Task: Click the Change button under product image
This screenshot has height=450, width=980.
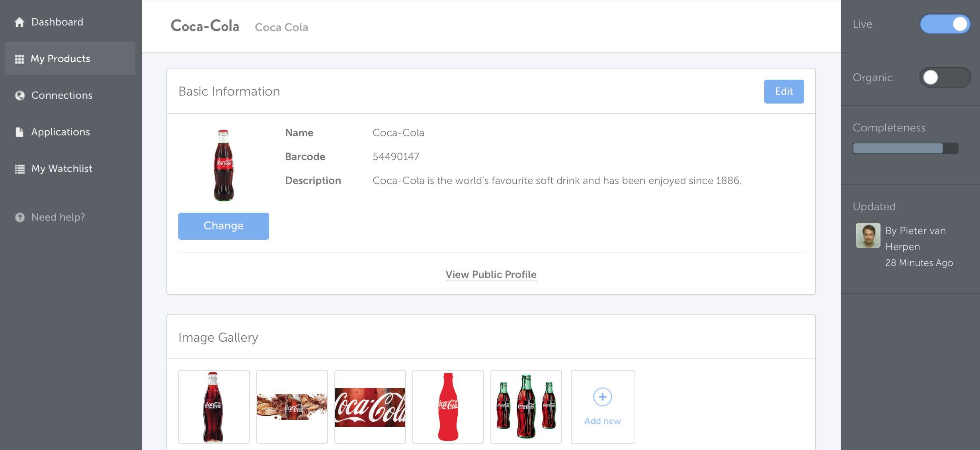Action: [x=224, y=226]
